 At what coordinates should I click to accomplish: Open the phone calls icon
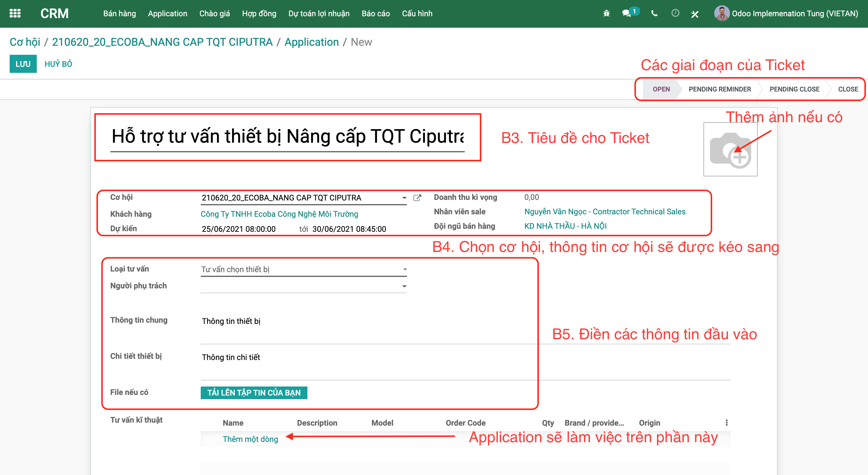(x=654, y=14)
